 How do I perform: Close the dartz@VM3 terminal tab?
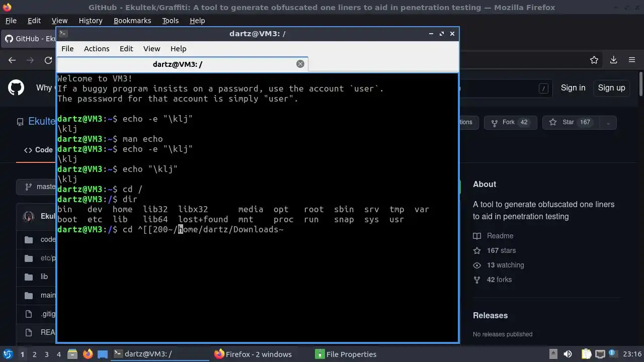point(300,64)
